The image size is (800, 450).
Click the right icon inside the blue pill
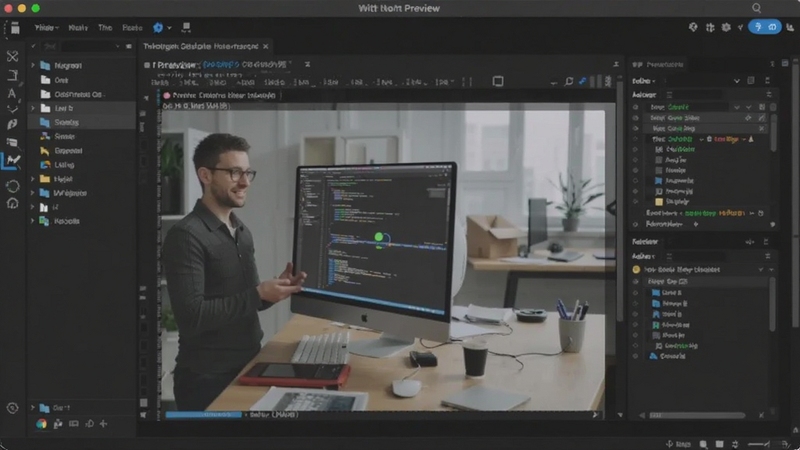coord(772,27)
